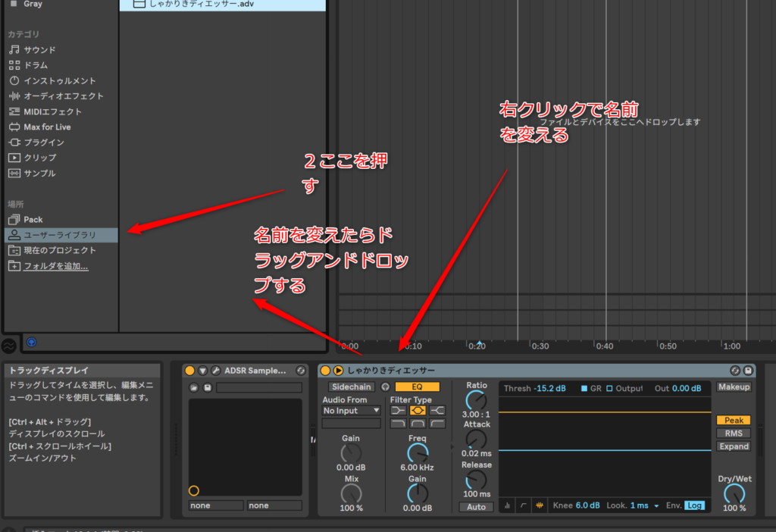Open the オーディオエフェクト category
776x532 pixels.
(x=63, y=96)
